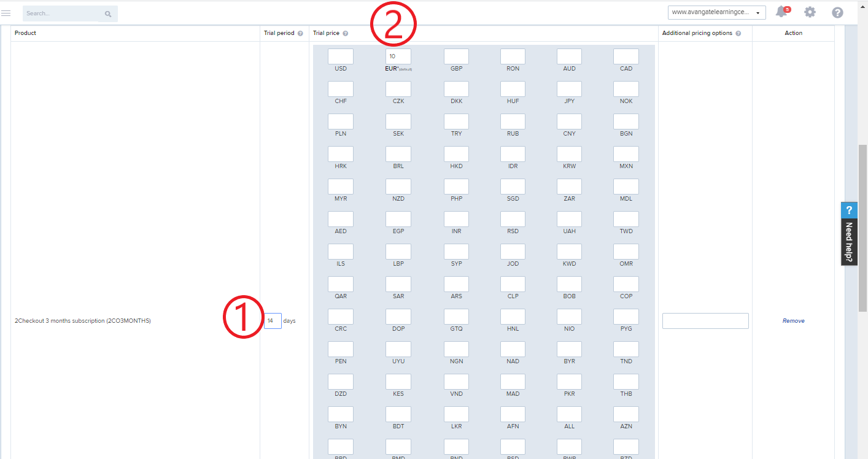
Task: Click the KWD trial price field
Action: (570, 252)
